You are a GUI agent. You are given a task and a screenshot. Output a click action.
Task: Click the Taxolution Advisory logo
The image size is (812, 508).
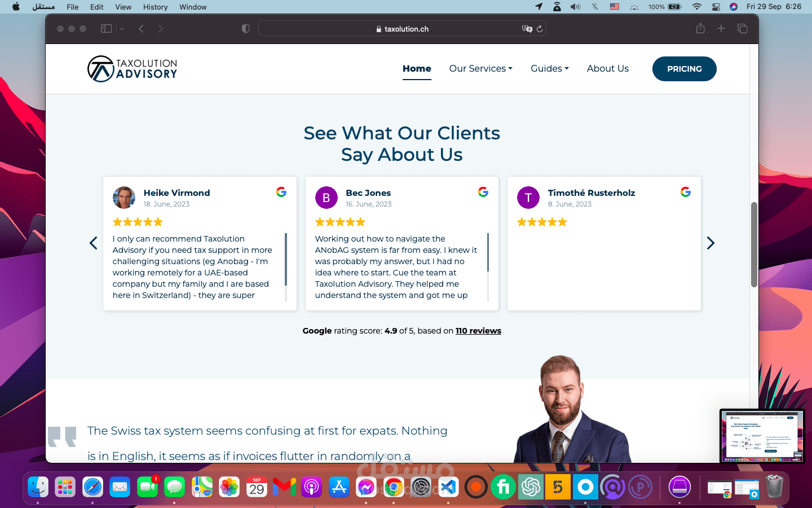tap(133, 69)
